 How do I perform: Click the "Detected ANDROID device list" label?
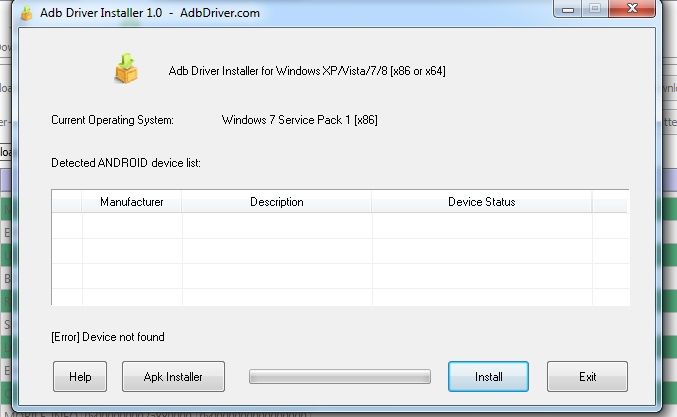click(126, 162)
